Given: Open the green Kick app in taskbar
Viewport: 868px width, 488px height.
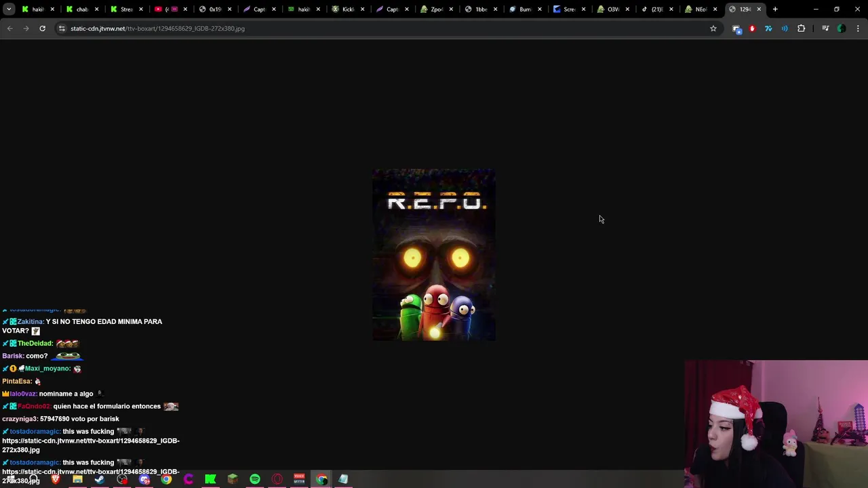Looking at the screenshot, I should (210, 479).
